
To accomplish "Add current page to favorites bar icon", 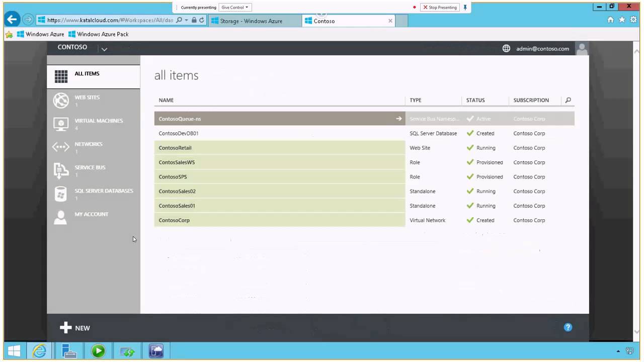I will click(9, 34).
